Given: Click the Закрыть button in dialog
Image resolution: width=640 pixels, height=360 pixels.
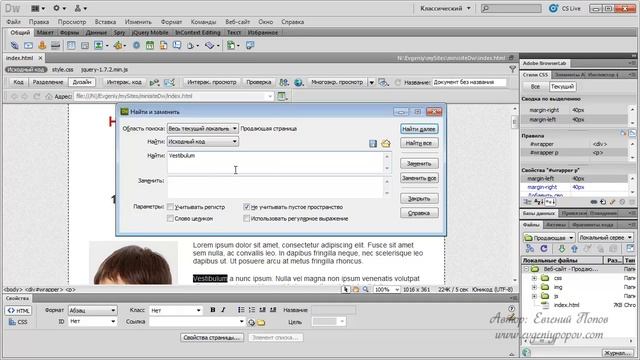Looking at the screenshot, I should (419, 199).
